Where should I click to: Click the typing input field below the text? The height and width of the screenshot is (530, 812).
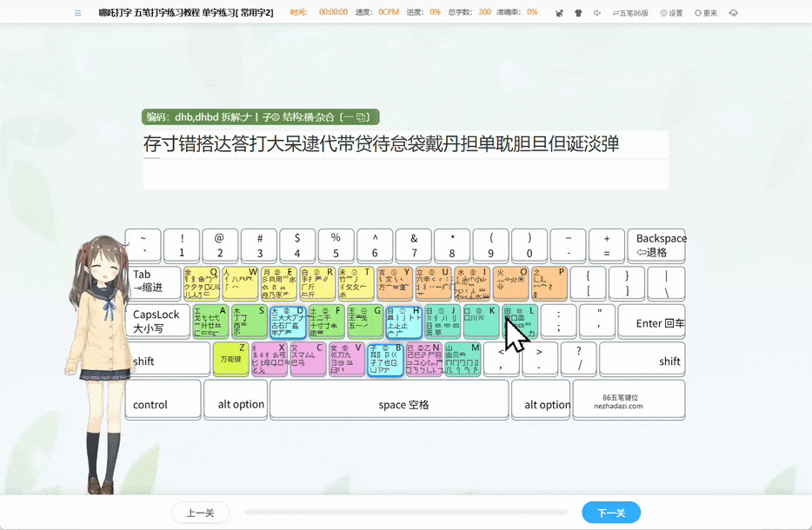[x=405, y=174]
